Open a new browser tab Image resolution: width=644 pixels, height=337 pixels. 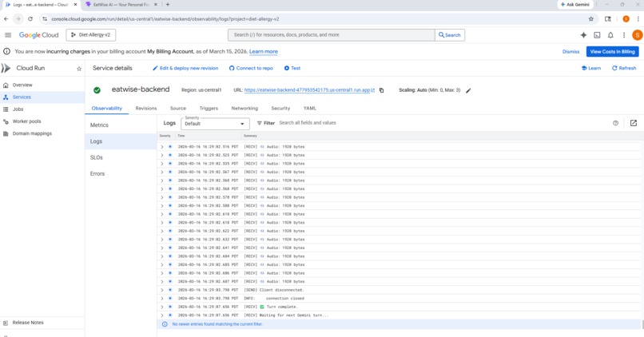pyautogui.click(x=168, y=5)
